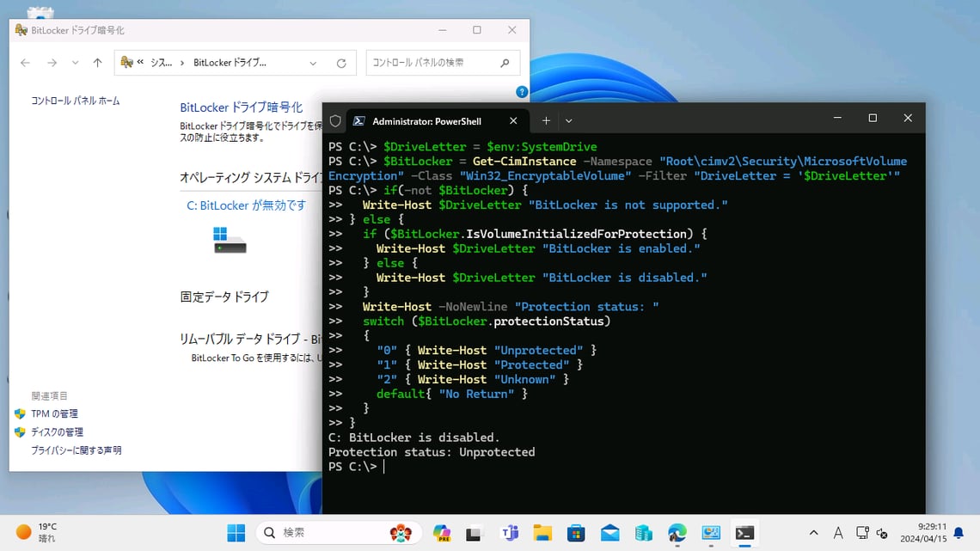
Task: Open the Microsoft Store from the taskbar
Action: pyautogui.click(x=574, y=533)
